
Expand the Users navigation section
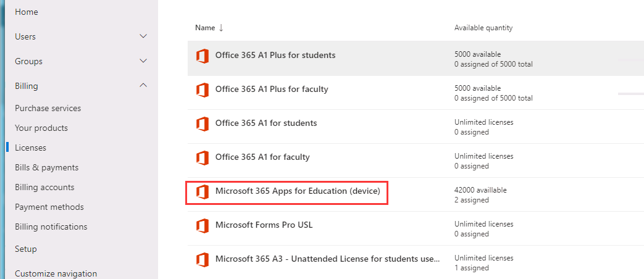pyautogui.click(x=143, y=36)
